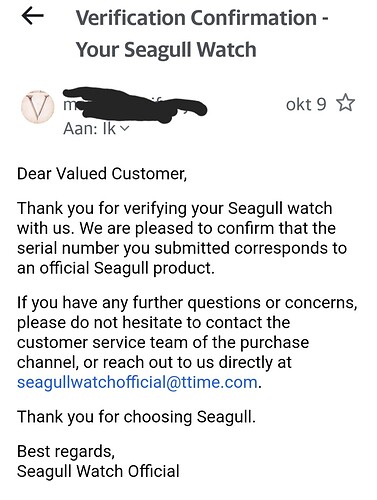
Task: Click the line 'Thank you for verifying your Seagull watch'
Action: 175,209
